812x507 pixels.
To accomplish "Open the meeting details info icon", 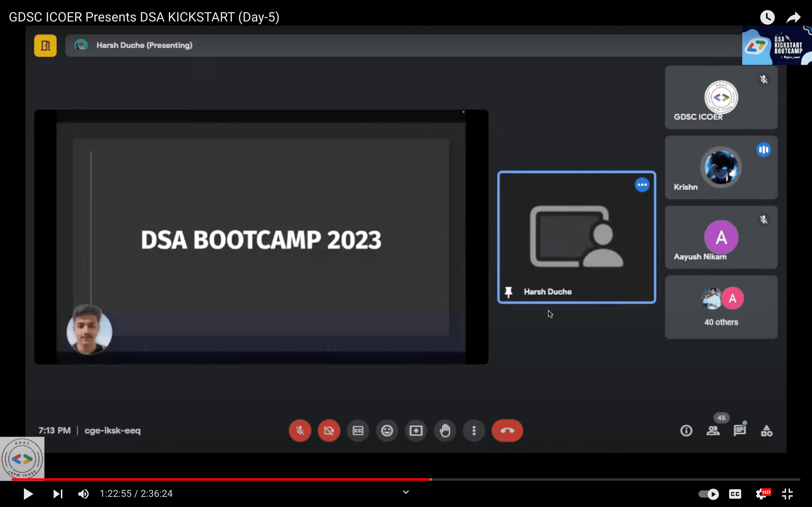I will point(686,430).
